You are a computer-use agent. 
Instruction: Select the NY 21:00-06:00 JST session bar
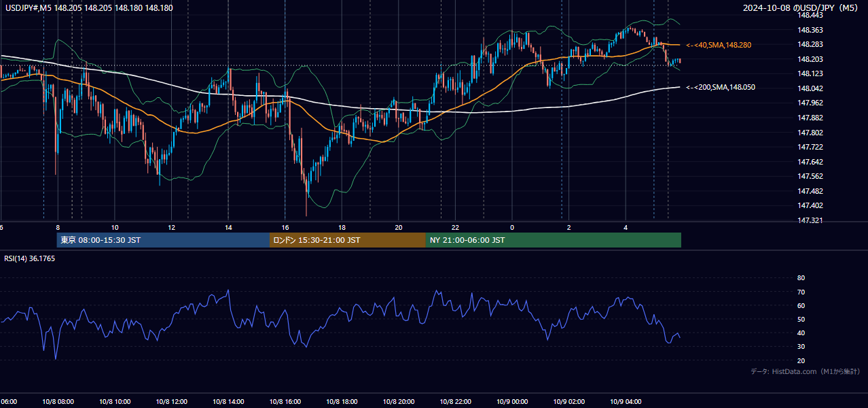click(554, 240)
